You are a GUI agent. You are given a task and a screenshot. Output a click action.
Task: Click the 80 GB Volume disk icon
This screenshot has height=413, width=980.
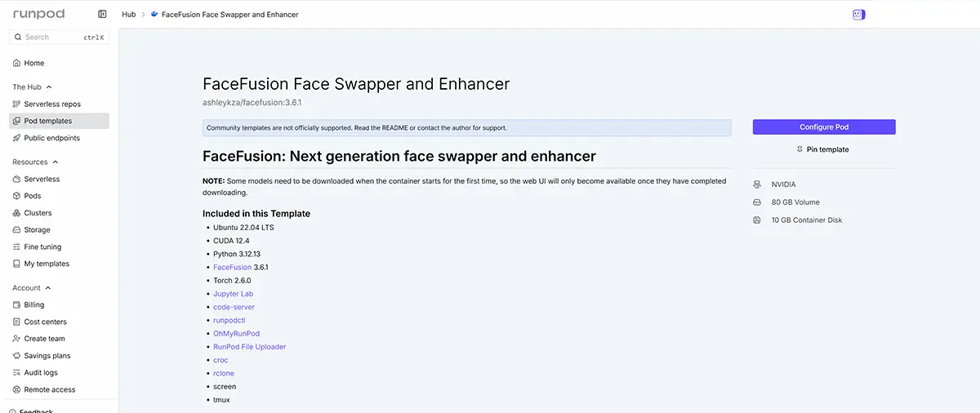coord(756,202)
